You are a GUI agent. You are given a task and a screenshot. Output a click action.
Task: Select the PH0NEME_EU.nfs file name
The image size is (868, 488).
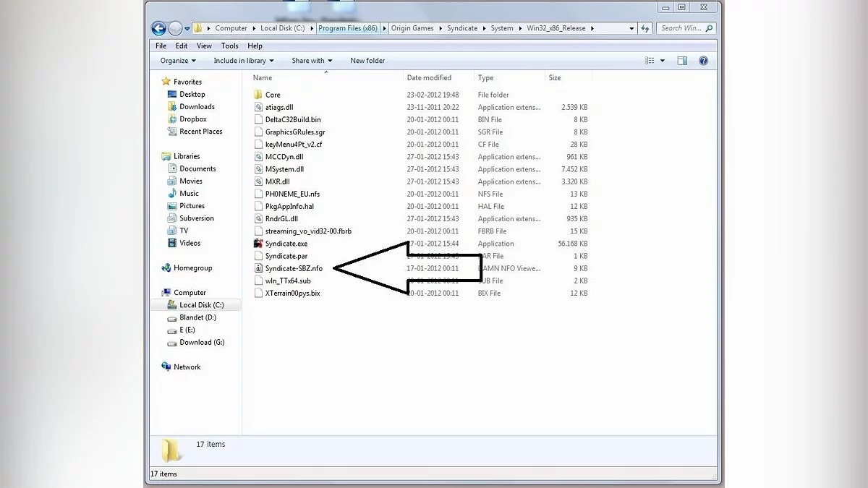tap(292, 194)
